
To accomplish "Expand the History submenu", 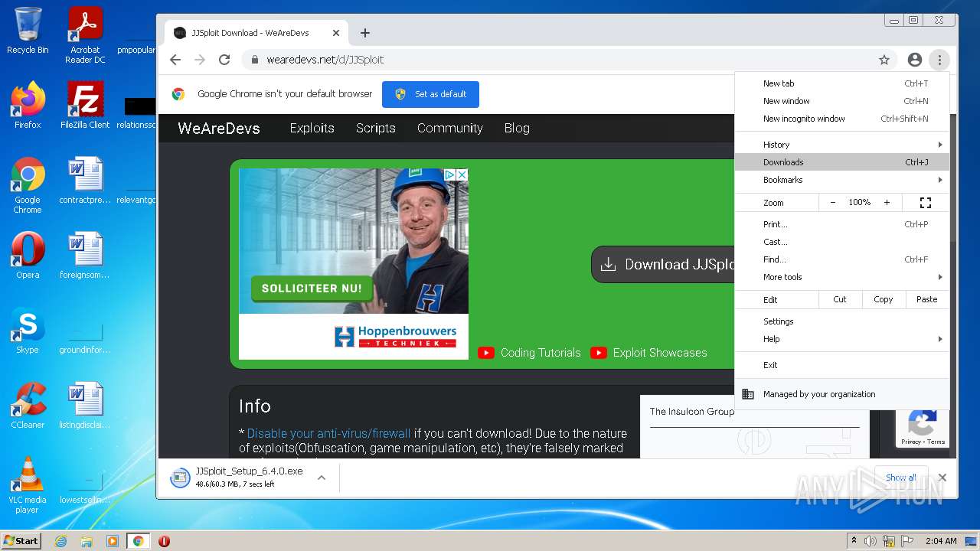I will click(842, 145).
